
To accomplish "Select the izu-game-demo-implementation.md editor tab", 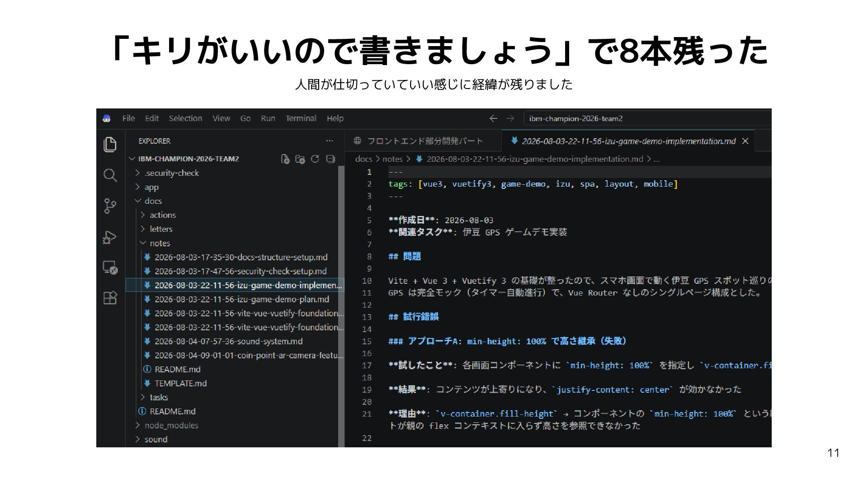I will (628, 141).
